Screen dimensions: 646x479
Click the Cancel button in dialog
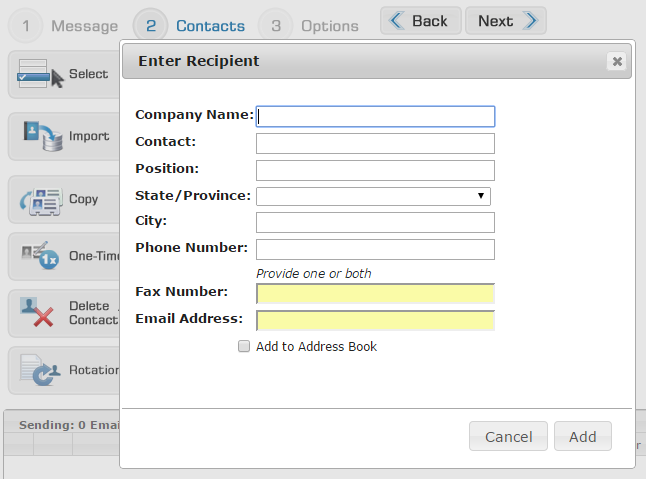[x=508, y=436]
